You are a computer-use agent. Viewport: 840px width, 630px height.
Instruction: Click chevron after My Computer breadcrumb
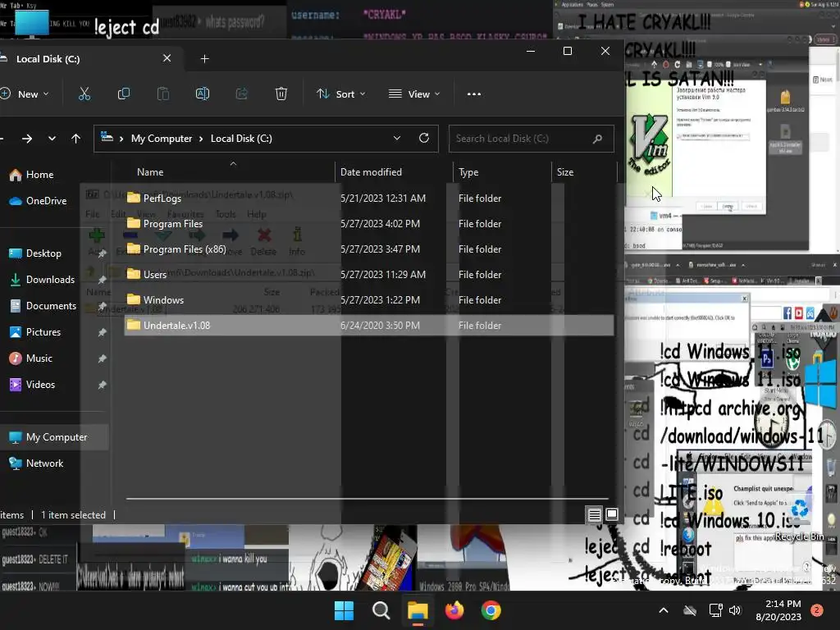201,139
